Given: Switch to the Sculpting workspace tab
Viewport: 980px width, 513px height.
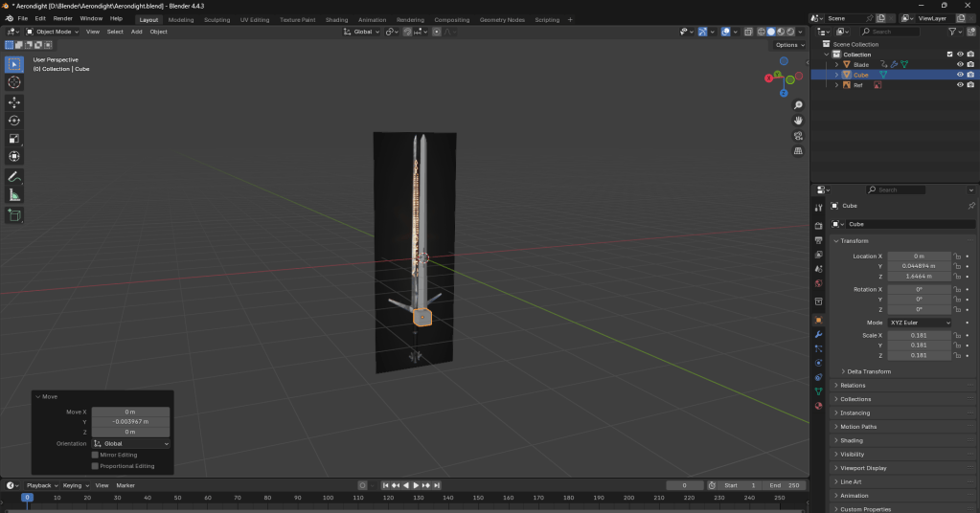Looking at the screenshot, I should pyautogui.click(x=217, y=19).
